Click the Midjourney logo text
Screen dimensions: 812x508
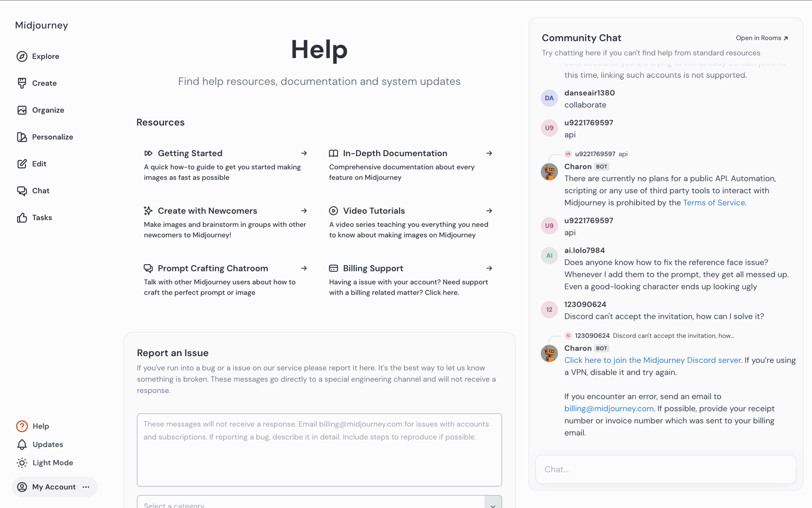pyautogui.click(x=41, y=25)
